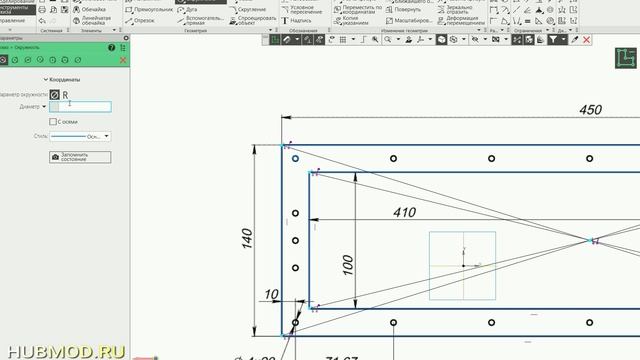Switch circle parameter to radius R
640x360 pixels.
pos(65,95)
